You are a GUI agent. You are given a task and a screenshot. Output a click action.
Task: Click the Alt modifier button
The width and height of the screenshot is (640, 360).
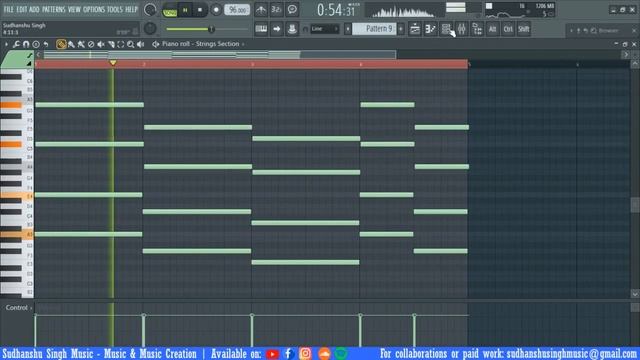click(493, 29)
